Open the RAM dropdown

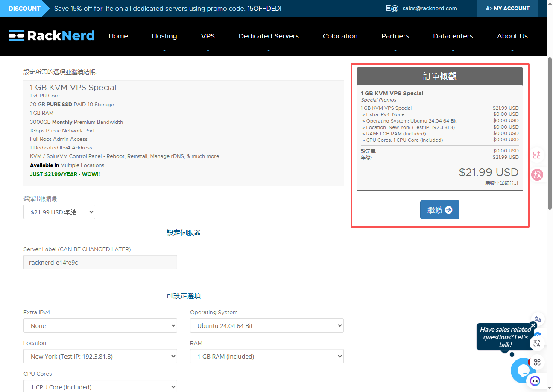267,357
